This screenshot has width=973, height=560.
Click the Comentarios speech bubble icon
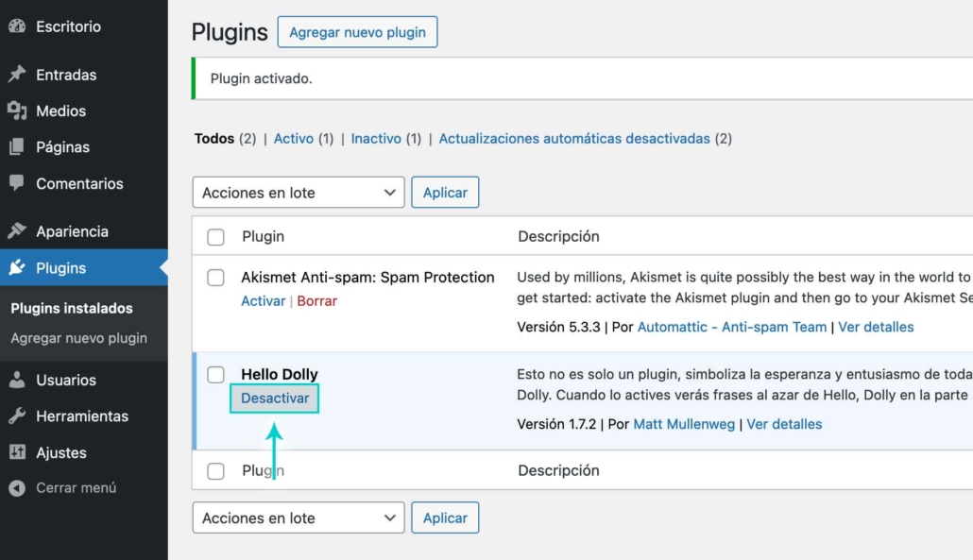pyautogui.click(x=16, y=183)
